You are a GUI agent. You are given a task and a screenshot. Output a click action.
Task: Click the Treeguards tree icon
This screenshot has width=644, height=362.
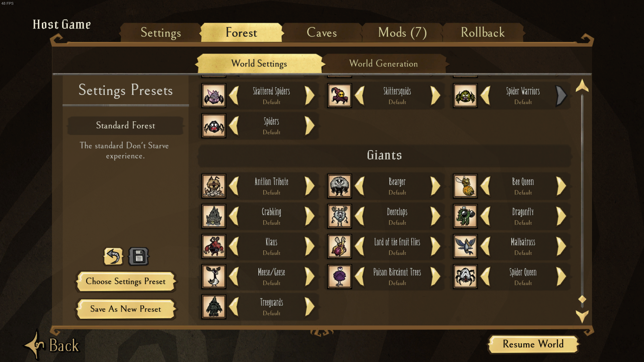click(x=214, y=307)
